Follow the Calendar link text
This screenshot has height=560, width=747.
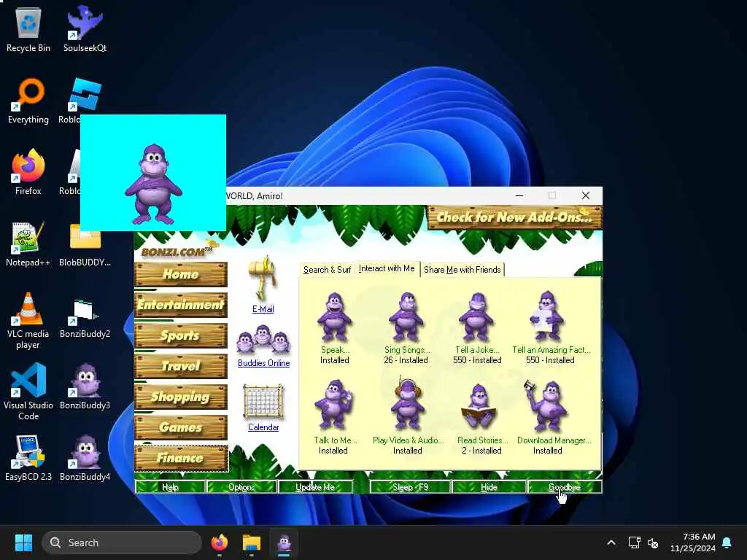tap(263, 427)
